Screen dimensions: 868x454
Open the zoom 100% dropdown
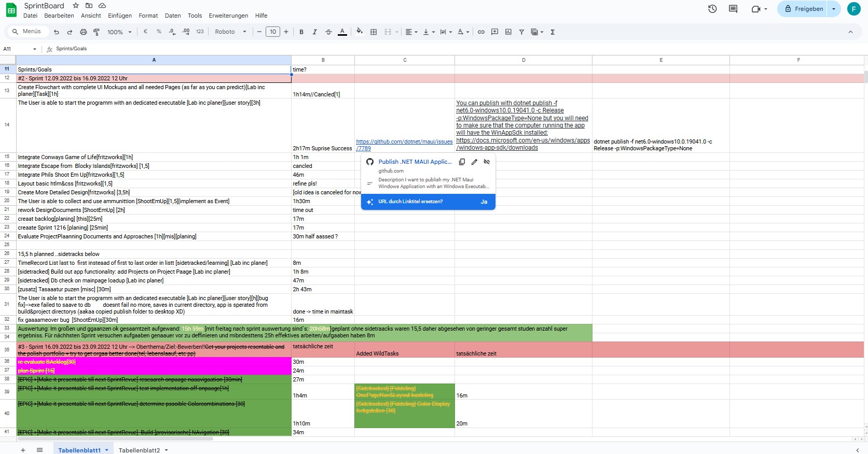click(x=120, y=32)
